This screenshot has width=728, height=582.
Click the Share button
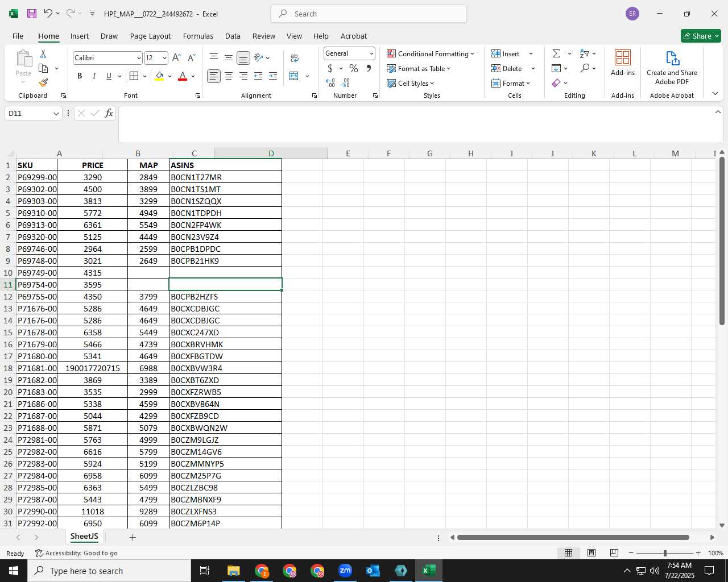(701, 36)
